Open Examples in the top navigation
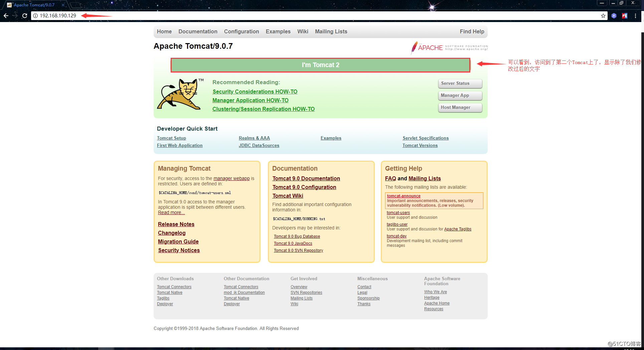Image resolution: width=644 pixels, height=350 pixels. pyautogui.click(x=278, y=31)
